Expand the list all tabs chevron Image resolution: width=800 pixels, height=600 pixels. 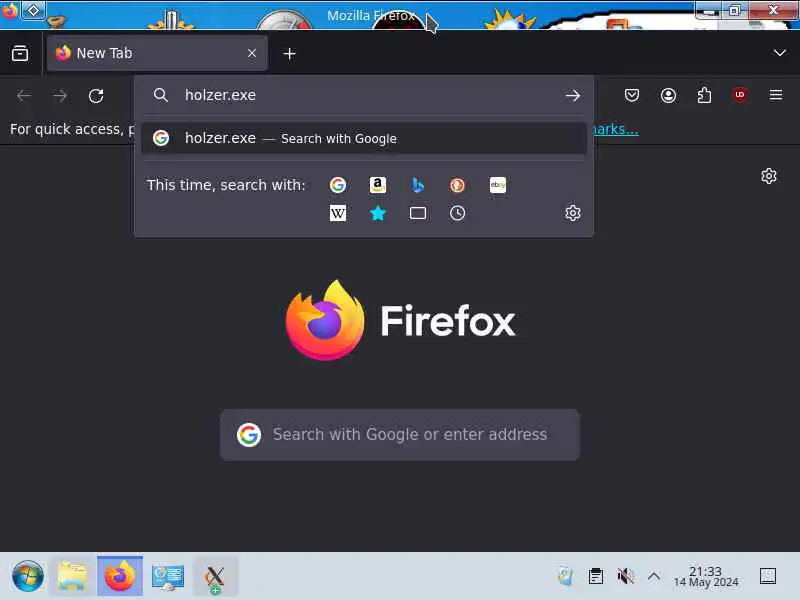[779, 53]
